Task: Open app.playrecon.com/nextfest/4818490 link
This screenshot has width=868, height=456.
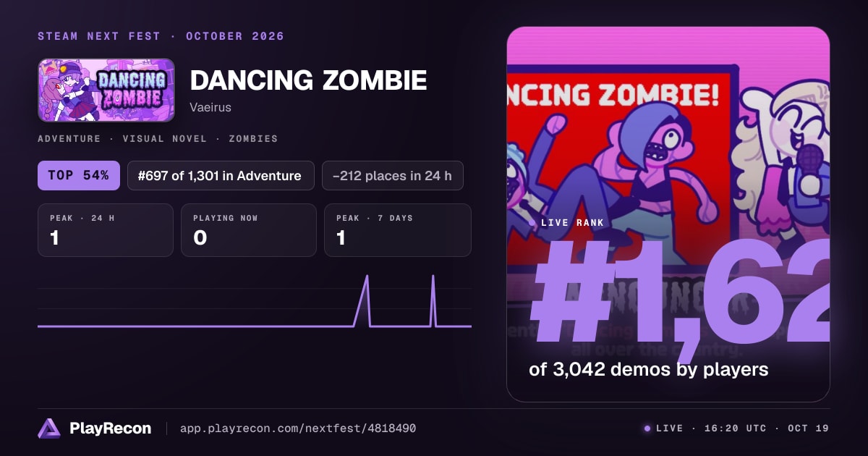Action: 297,428
